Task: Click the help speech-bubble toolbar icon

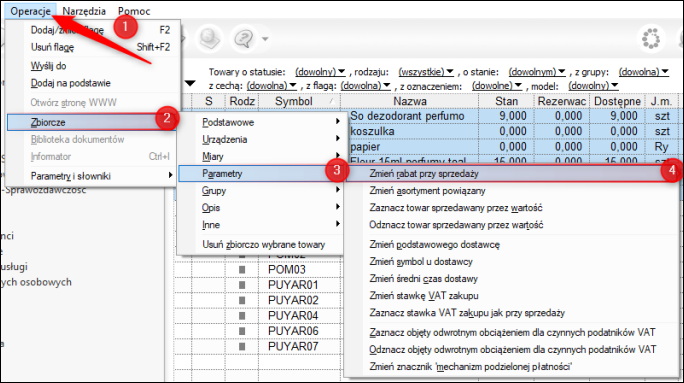Action: tap(243, 39)
